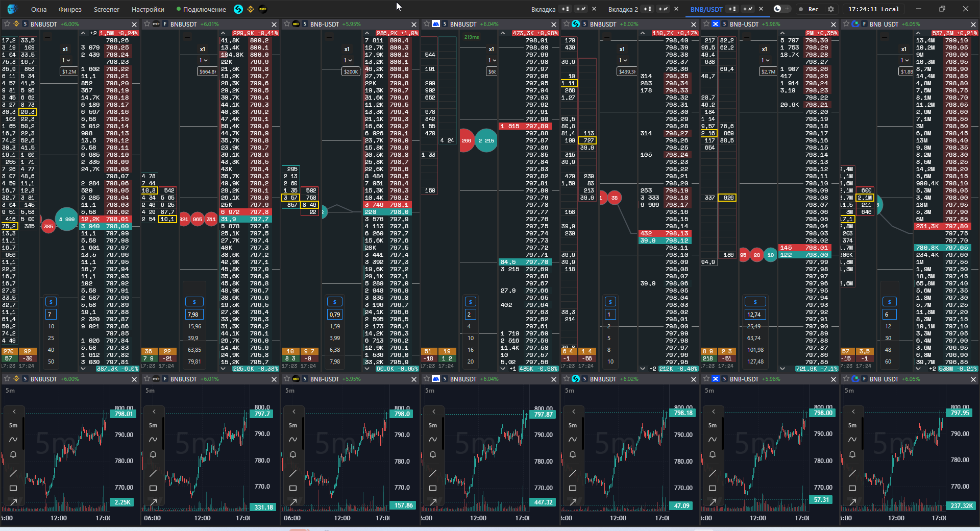This screenshot has width=980, height=531.
Task: Select the trend line tool in first BNBUSDT chart
Action: point(13,473)
